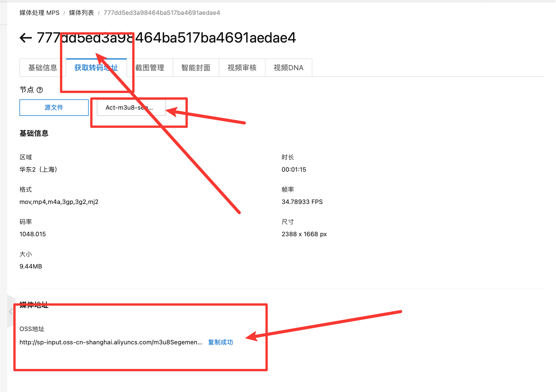Image resolution: width=556 pixels, height=392 pixels.
Task: Expand the collapsed left sidebar arrow
Action: click(x=11, y=312)
